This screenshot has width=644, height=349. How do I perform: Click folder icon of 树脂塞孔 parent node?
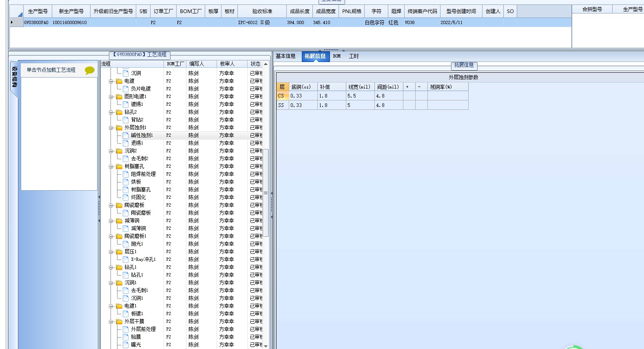[119, 167]
